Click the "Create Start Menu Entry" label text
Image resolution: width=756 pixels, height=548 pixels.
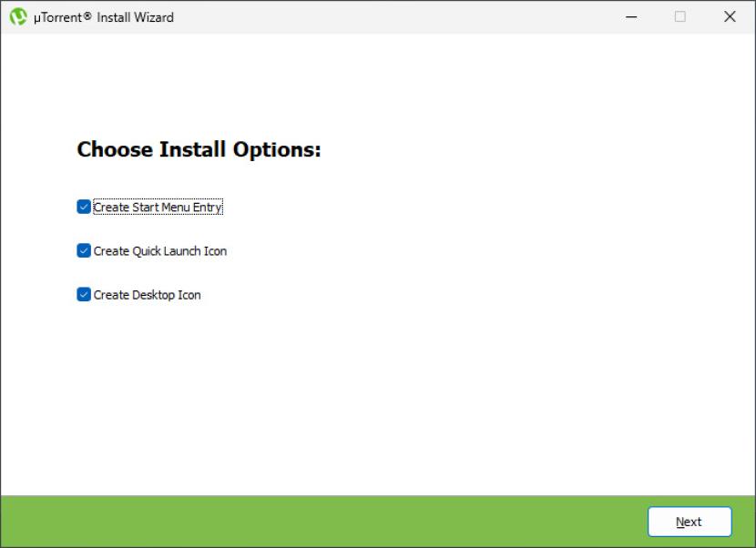158,208
